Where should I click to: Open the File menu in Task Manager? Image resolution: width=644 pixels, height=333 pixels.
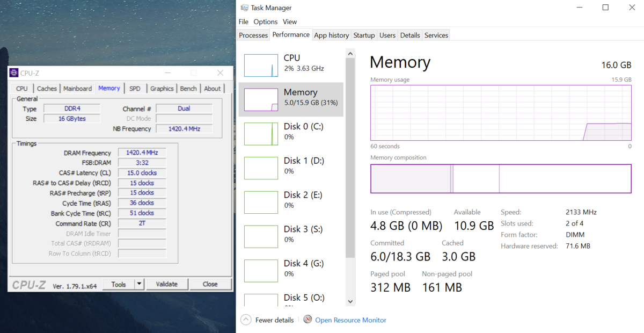coord(244,21)
